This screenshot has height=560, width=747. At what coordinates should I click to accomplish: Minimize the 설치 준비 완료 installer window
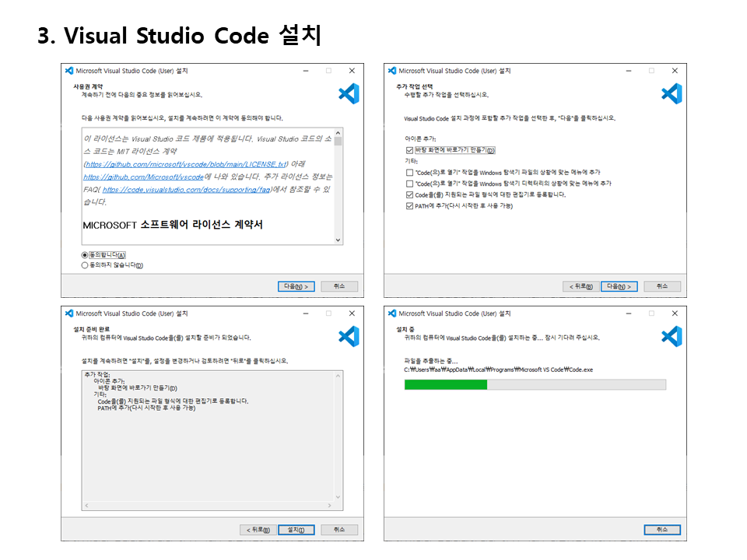click(x=306, y=313)
